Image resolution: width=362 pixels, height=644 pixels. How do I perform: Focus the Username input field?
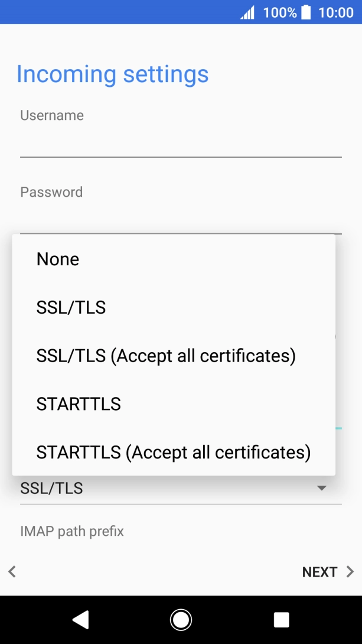tap(181, 142)
